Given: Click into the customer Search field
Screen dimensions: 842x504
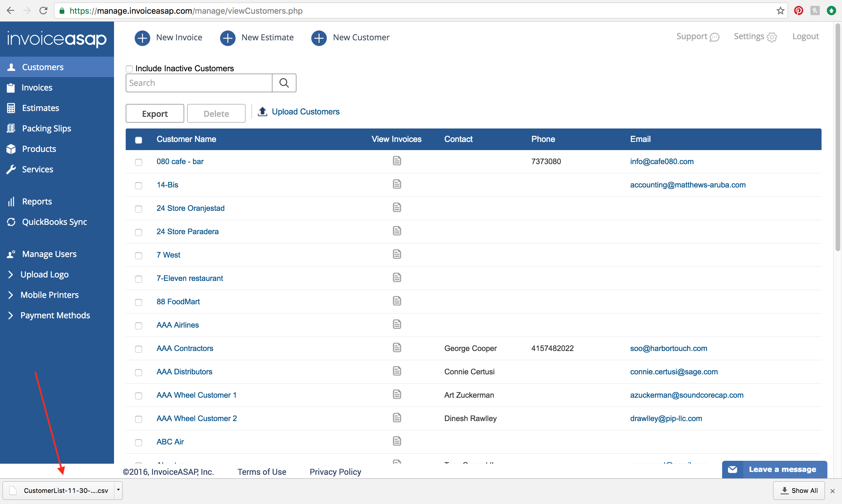Looking at the screenshot, I should pyautogui.click(x=199, y=83).
